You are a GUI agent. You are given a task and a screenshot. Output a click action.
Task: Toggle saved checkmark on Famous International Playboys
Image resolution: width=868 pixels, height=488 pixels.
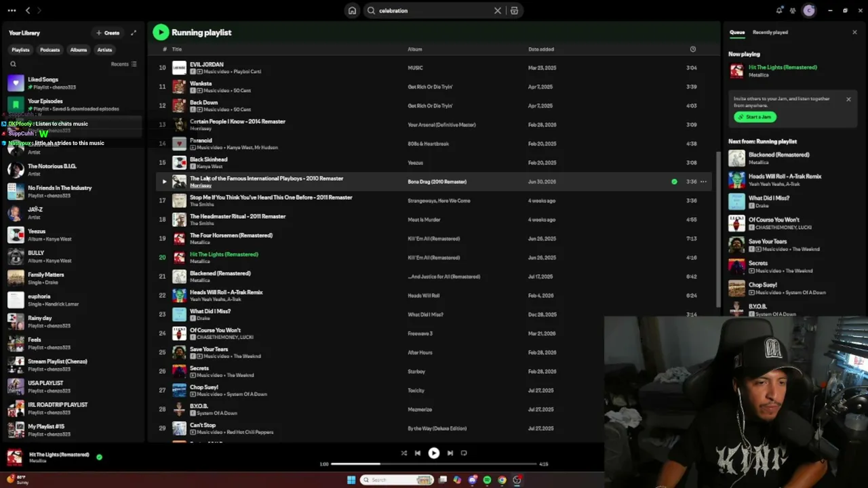point(674,182)
